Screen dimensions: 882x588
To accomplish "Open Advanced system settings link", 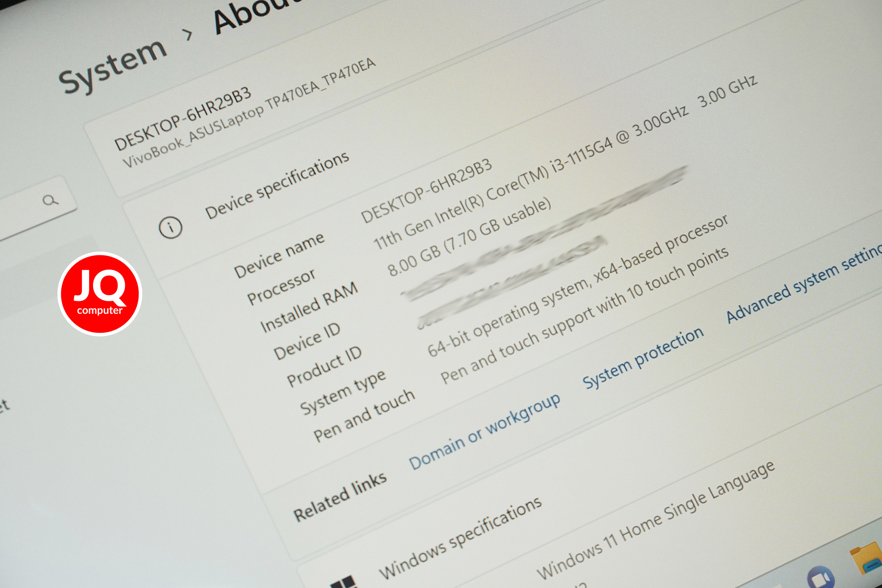I will tap(804, 283).
